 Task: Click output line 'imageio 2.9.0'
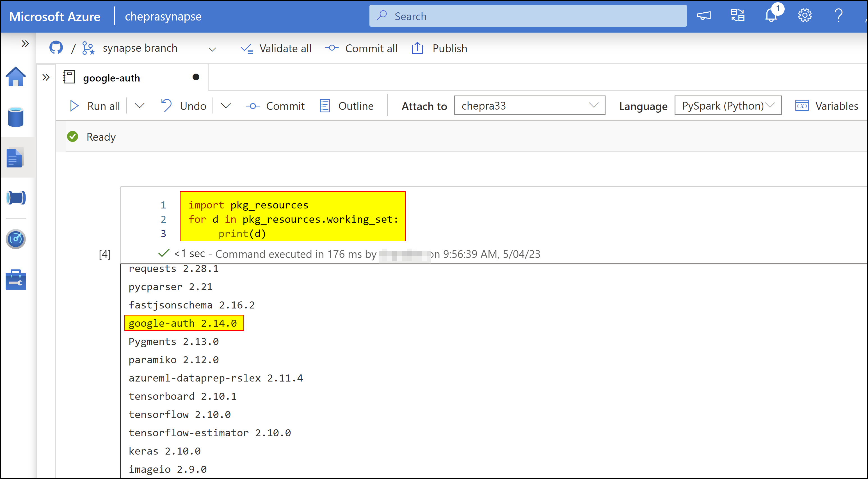[x=168, y=469]
